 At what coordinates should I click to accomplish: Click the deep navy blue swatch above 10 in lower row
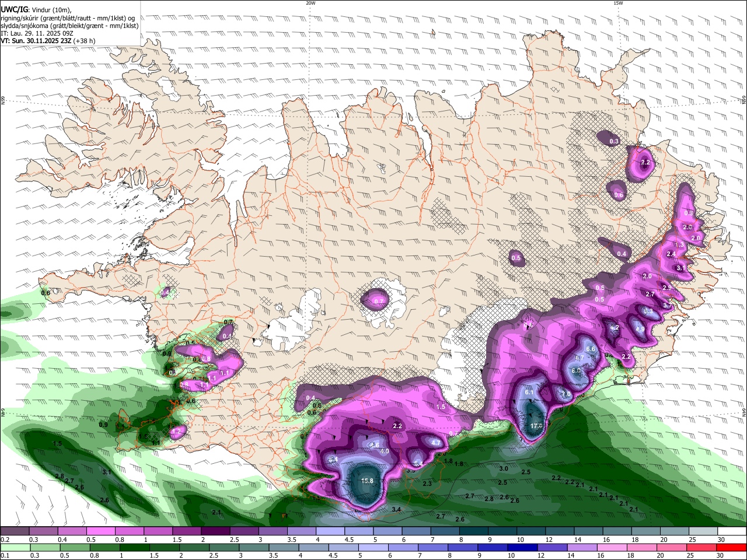coord(522,547)
